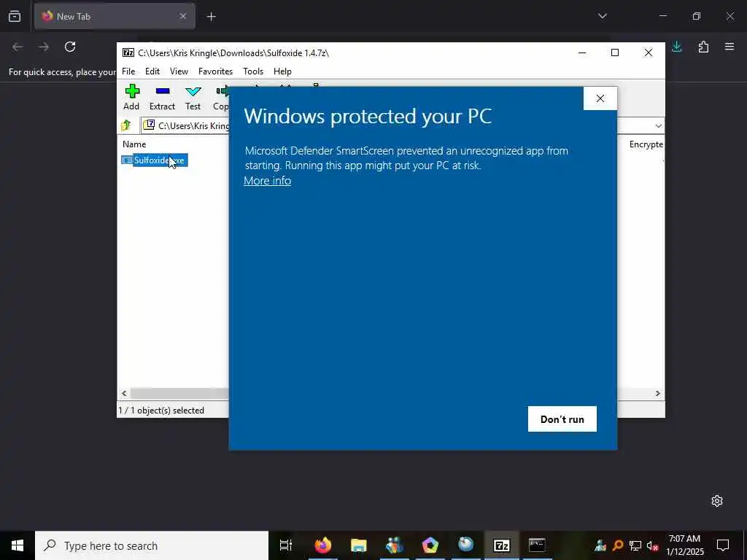Click the '1 / 1 object(s) selected' status text
The height and width of the screenshot is (560, 747).
pyautogui.click(x=161, y=411)
